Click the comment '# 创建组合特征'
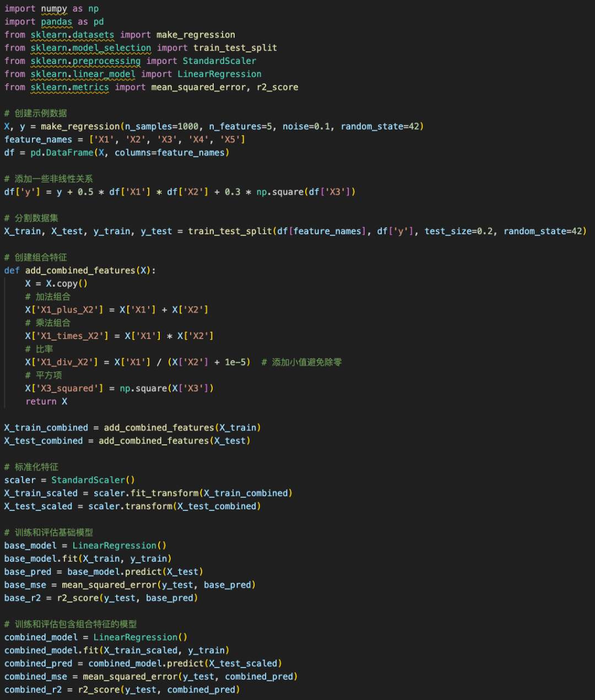Viewport: 595px width, 700px height. [36, 257]
